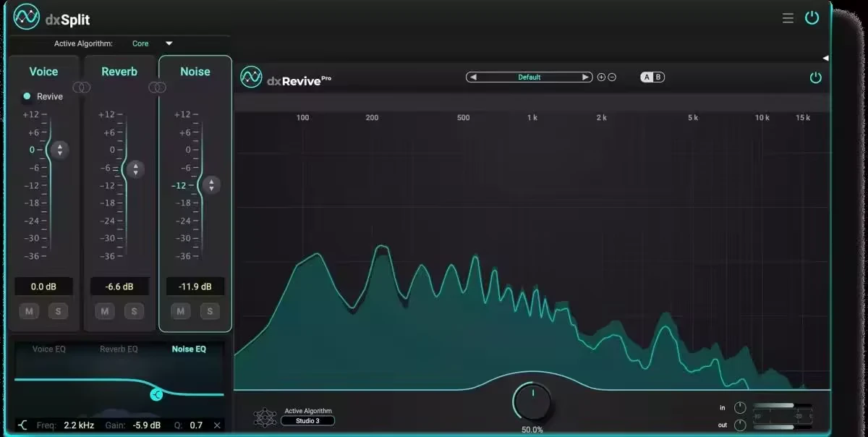868x437 pixels.
Task: Click the 50.0% amount value
Action: pyautogui.click(x=532, y=429)
